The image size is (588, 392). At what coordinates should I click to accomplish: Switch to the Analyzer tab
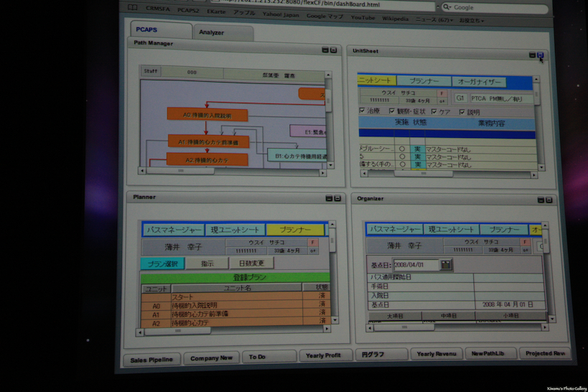coord(212,32)
